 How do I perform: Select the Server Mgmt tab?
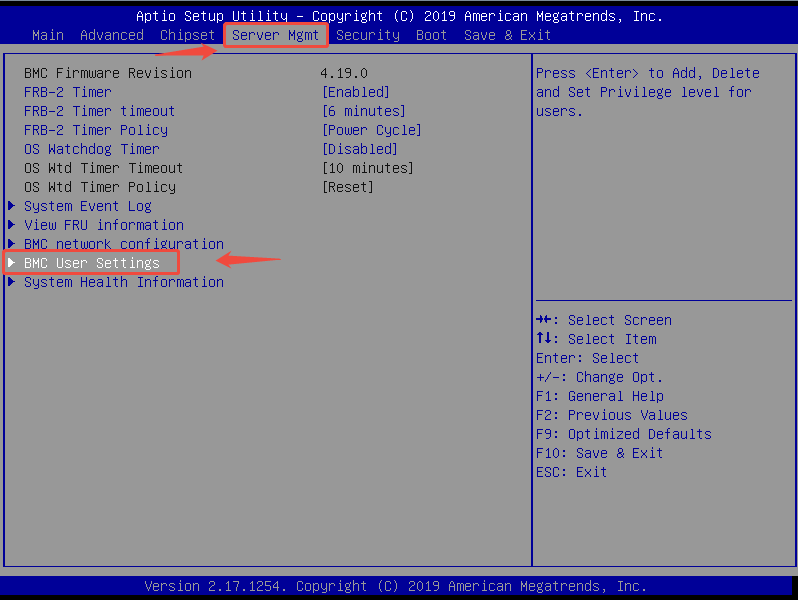click(275, 35)
